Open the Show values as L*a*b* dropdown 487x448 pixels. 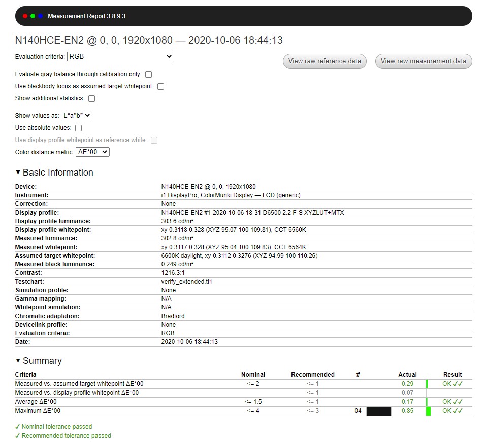(x=77, y=116)
